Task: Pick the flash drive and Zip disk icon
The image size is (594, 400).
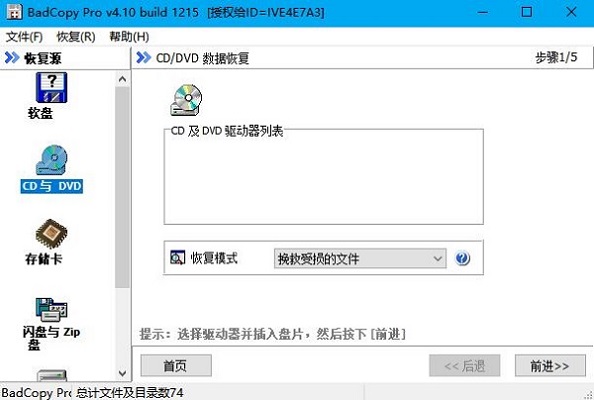Action: [51, 310]
